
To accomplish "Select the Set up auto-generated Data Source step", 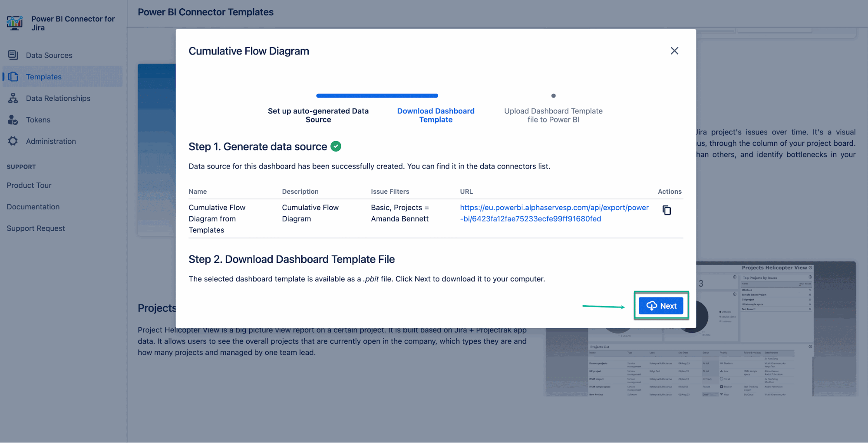I will (318, 115).
